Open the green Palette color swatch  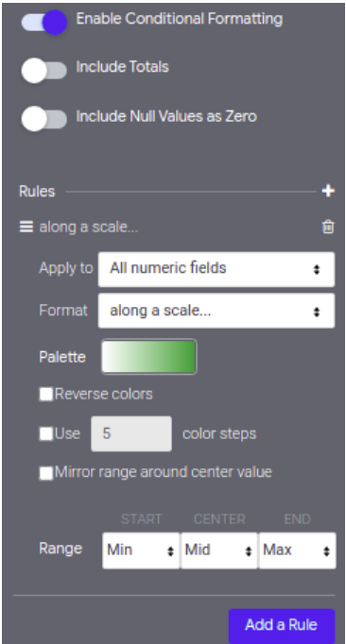click(149, 357)
